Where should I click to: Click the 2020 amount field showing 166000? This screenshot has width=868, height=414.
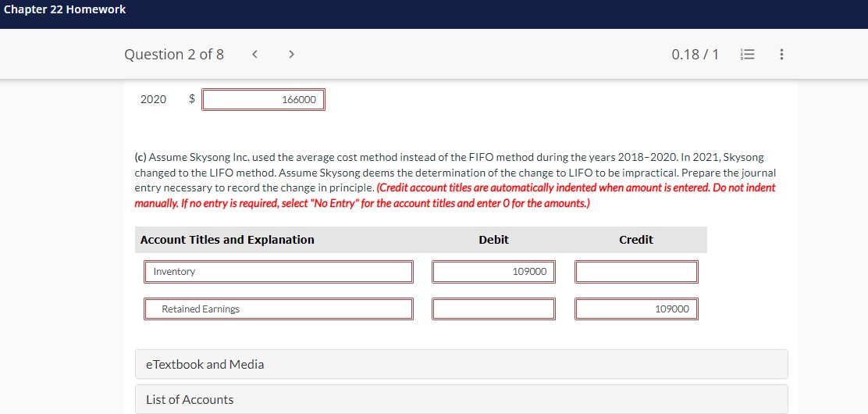[263, 100]
